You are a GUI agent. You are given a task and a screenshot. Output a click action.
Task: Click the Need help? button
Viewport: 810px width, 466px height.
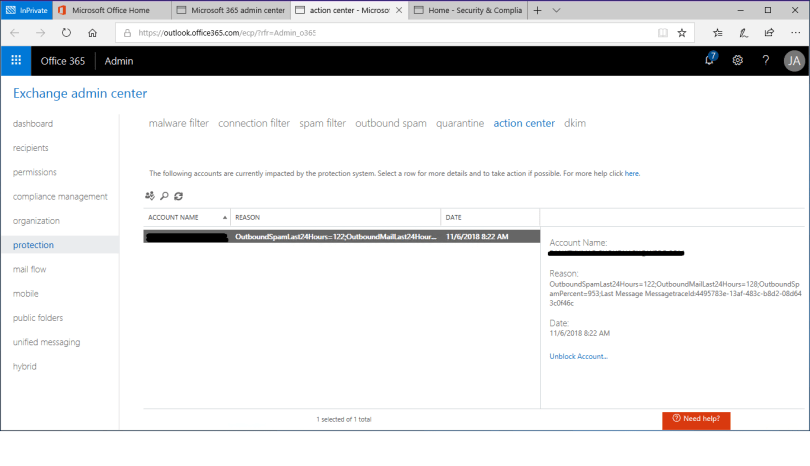coord(696,418)
